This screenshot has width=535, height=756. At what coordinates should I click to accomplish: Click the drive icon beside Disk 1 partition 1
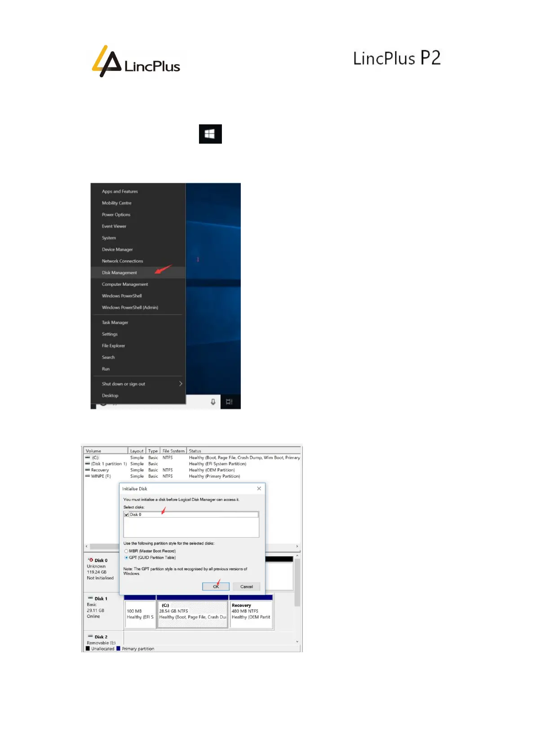(88, 464)
